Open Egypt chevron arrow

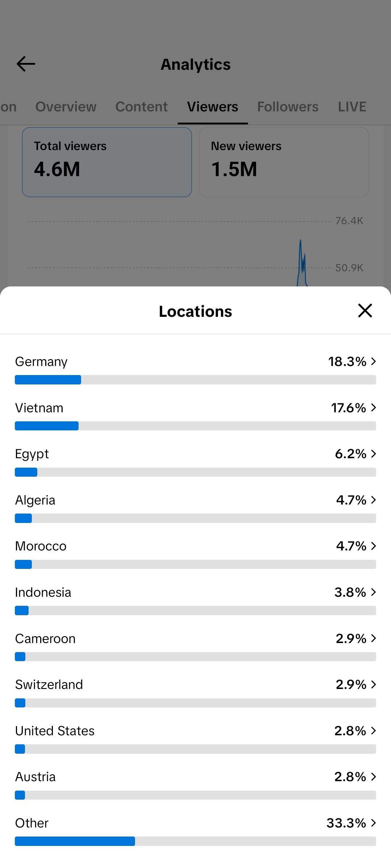(374, 454)
